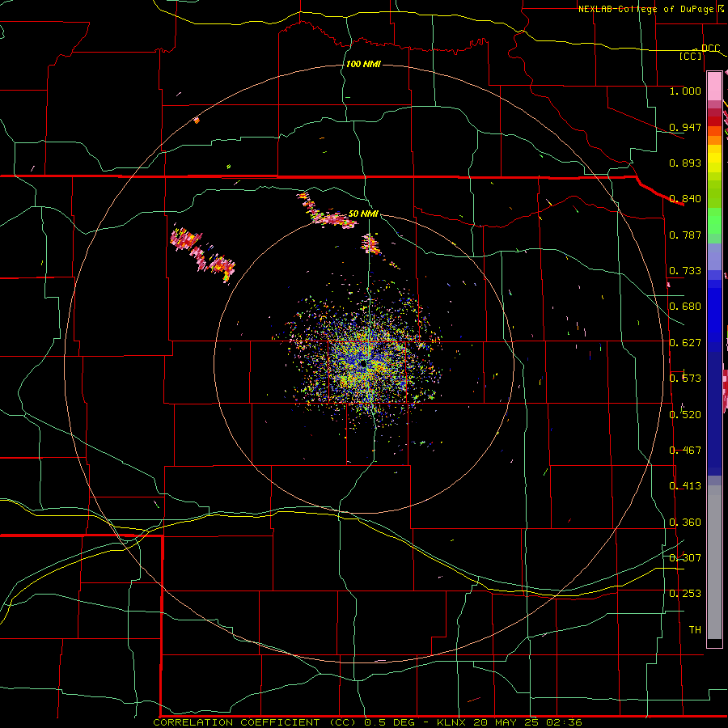
Task: Click the 0.520 scale value
Action: point(685,415)
